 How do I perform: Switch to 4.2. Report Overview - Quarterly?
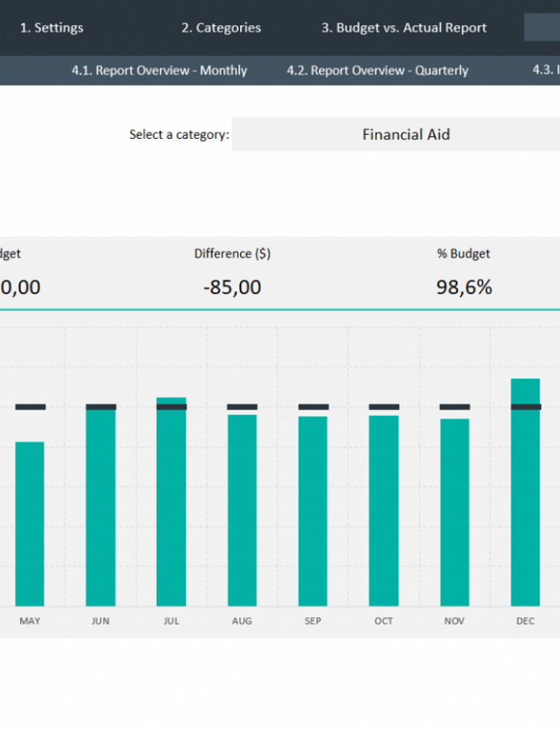coord(377,71)
